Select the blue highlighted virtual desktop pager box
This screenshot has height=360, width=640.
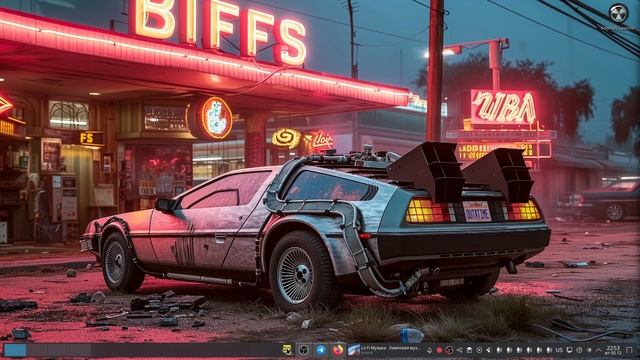(15, 350)
